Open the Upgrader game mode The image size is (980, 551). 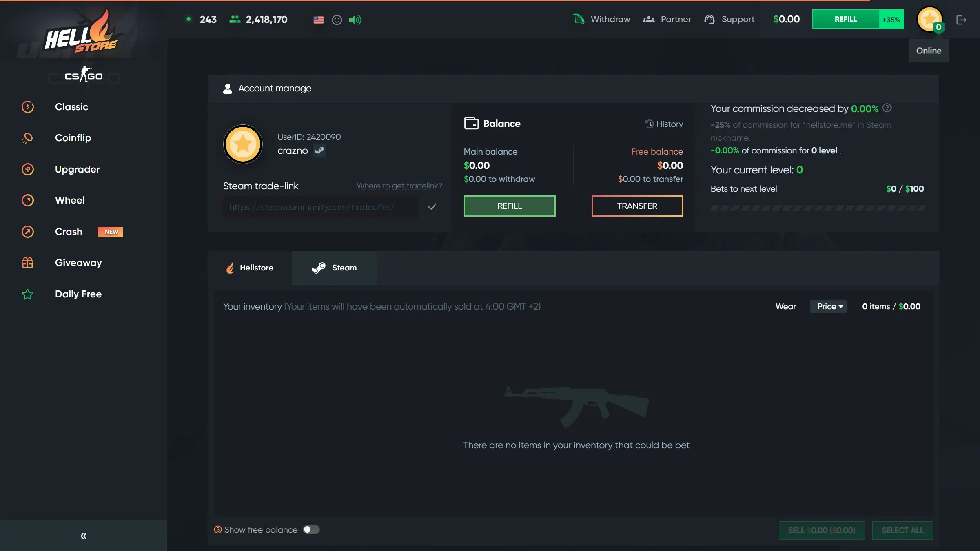pyautogui.click(x=77, y=169)
